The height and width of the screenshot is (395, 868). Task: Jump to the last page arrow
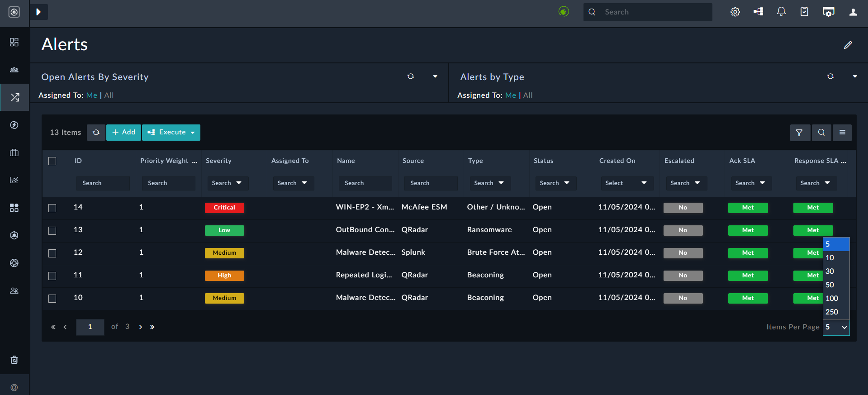click(x=152, y=327)
